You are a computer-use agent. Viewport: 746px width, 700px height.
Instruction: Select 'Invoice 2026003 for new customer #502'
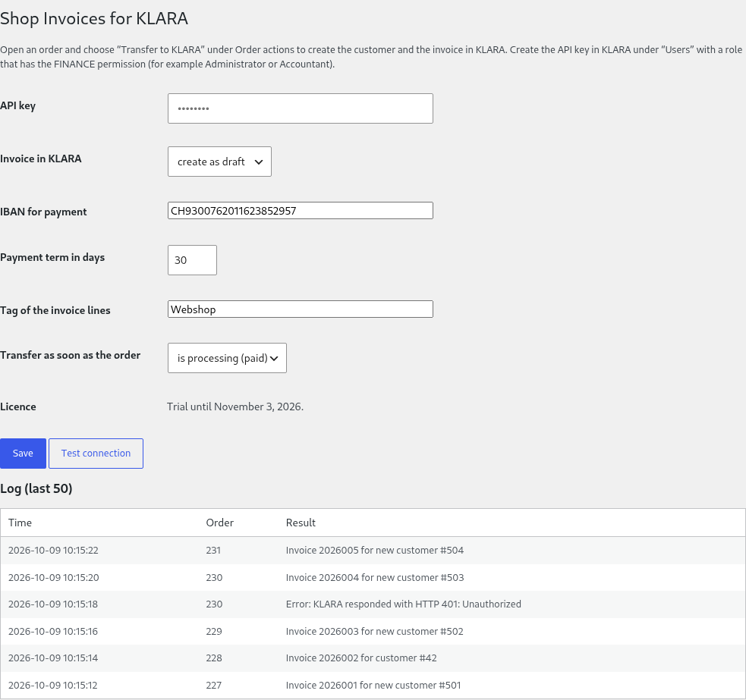click(x=374, y=631)
